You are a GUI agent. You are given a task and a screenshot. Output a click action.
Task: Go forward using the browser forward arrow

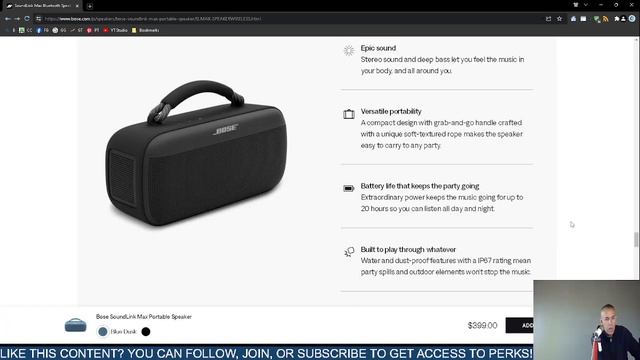[x=17, y=19]
